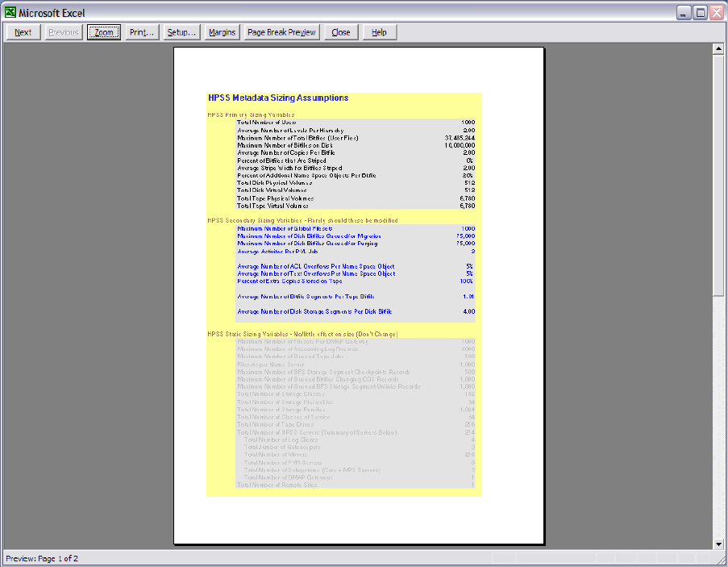Click the value 10,000,000
This screenshot has width=728, height=567.
click(460, 145)
